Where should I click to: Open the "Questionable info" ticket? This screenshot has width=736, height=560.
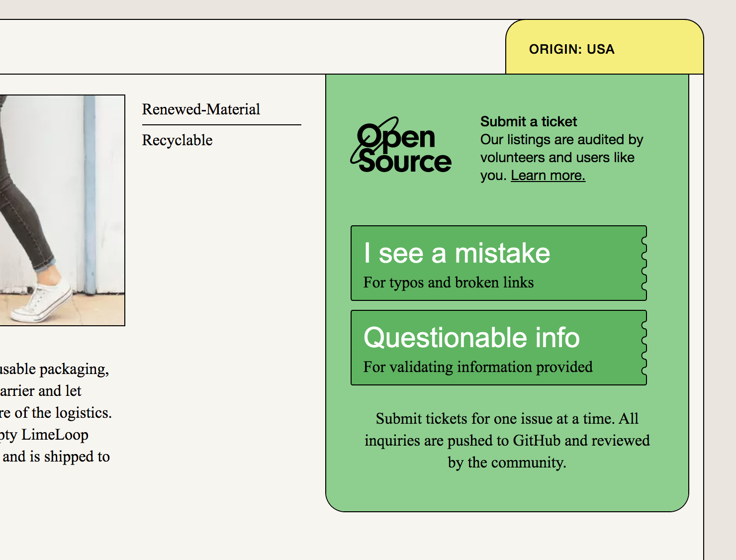[x=499, y=348]
